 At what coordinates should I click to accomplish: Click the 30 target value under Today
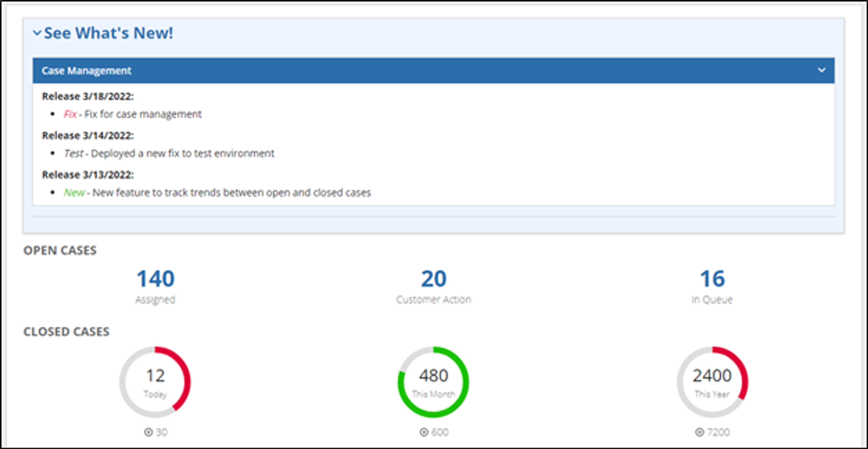[162, 432]
